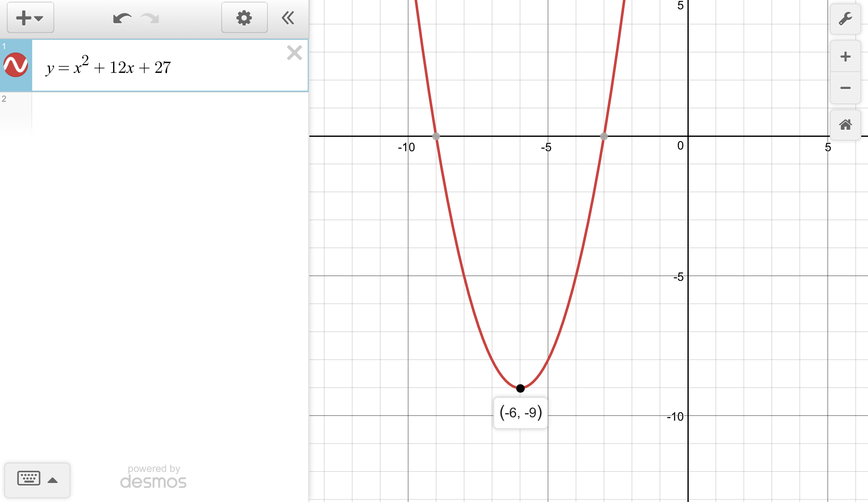Click the Redo arrow
The image size is (868, 502).
[150, 18]
